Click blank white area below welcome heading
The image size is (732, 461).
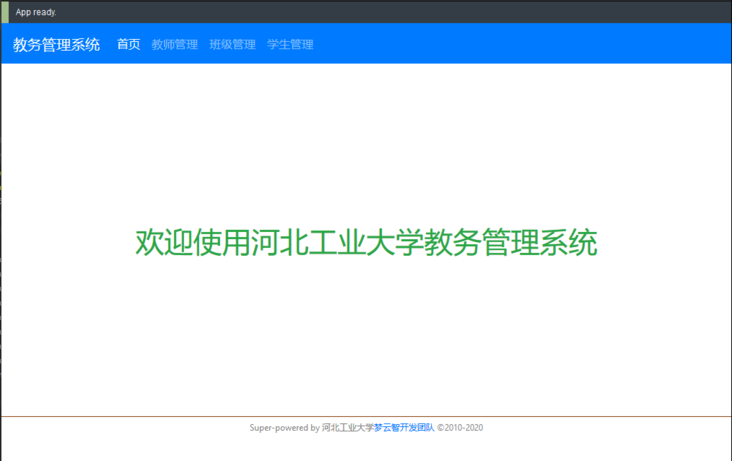pos(366,340)
